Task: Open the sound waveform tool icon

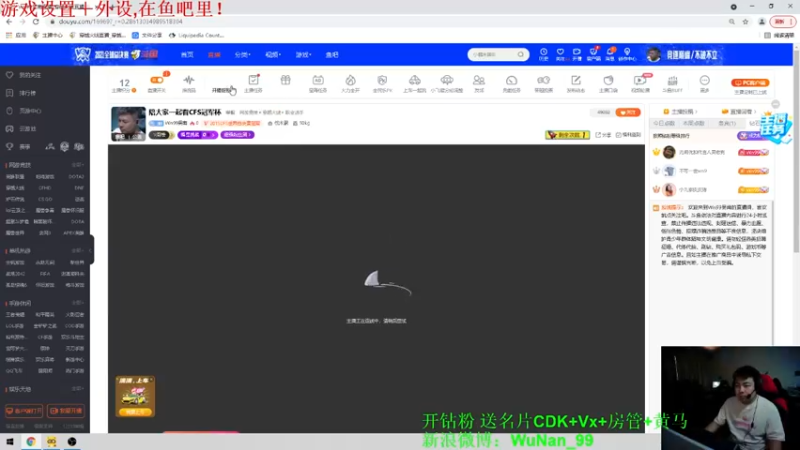Action: coord(189,80)
